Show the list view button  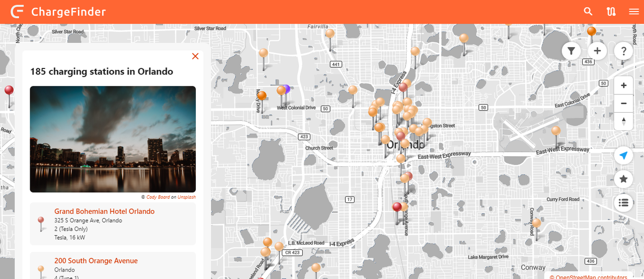(623, 203)
